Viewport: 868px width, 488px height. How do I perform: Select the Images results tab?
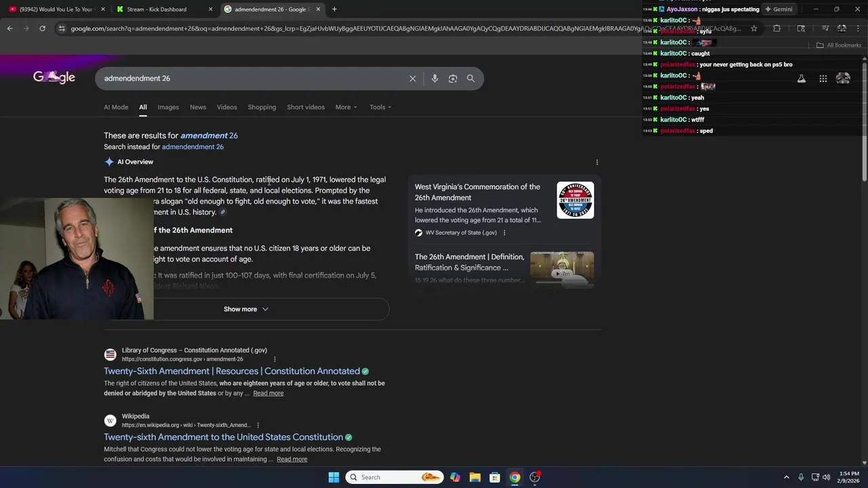pyautogui.click(x=168, y=107)
